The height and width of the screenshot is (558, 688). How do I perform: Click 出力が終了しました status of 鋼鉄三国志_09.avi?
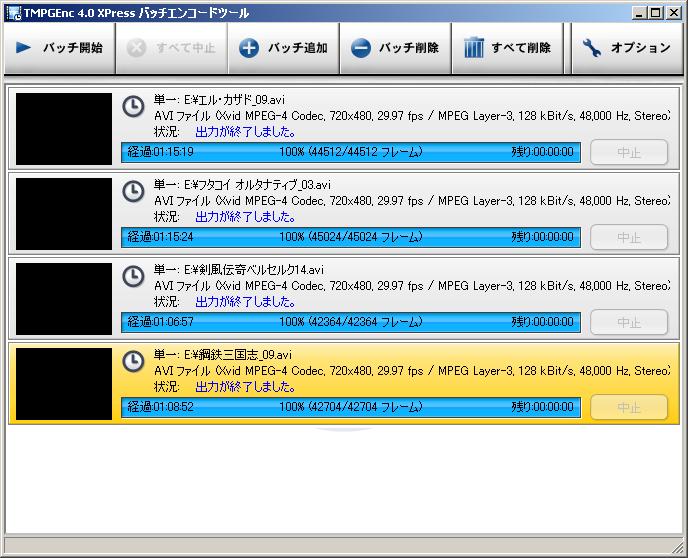pyautogui.click(x=245, y=387)
